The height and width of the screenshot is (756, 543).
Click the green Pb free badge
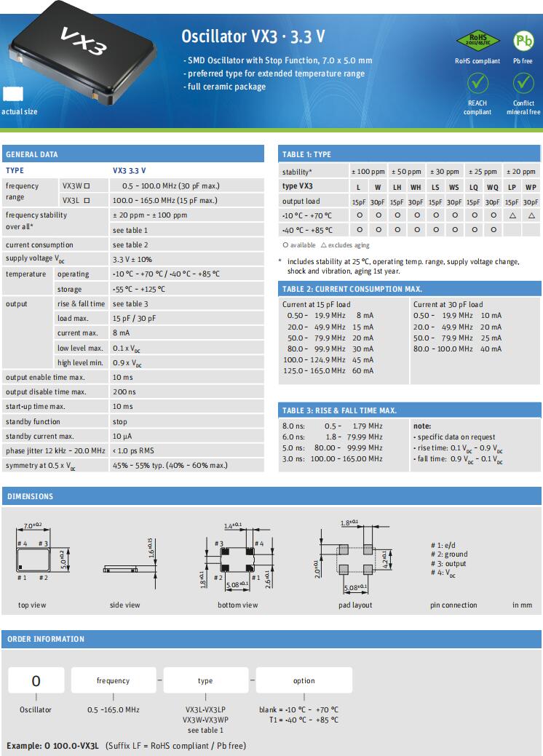[523, 39]
